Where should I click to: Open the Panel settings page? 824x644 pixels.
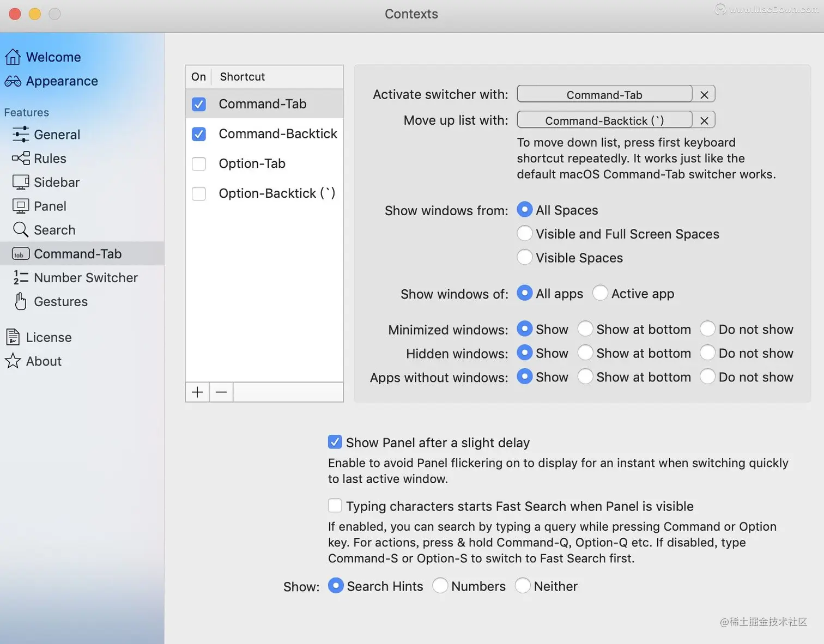[x=50, y=206]
